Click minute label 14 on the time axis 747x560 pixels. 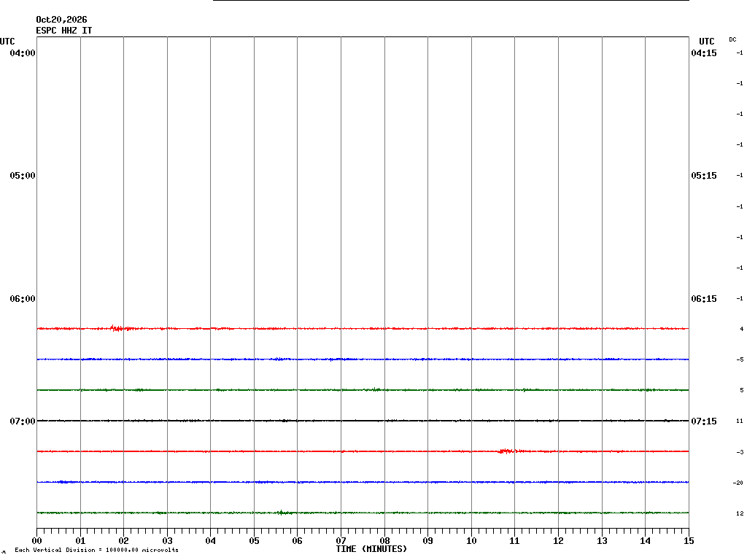645,541
